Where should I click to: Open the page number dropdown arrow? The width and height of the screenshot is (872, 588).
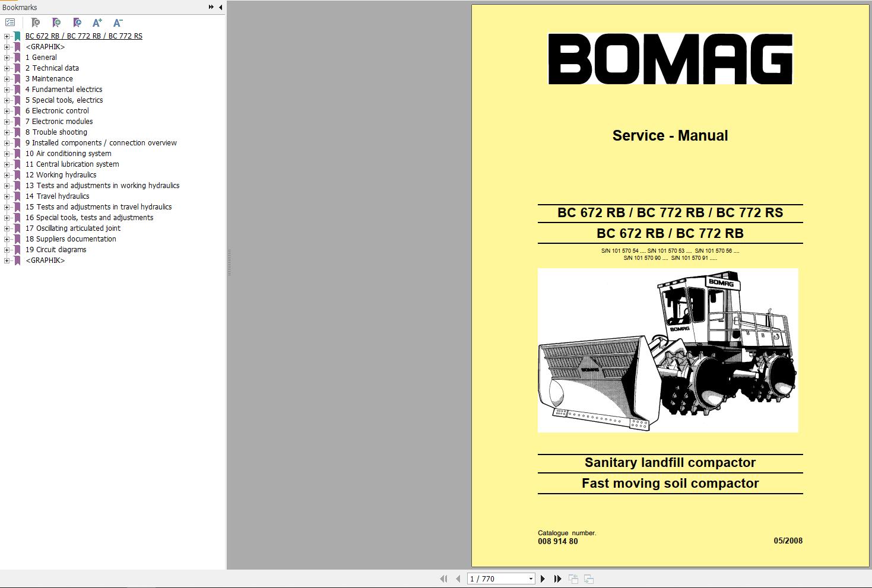click(531, 579)
